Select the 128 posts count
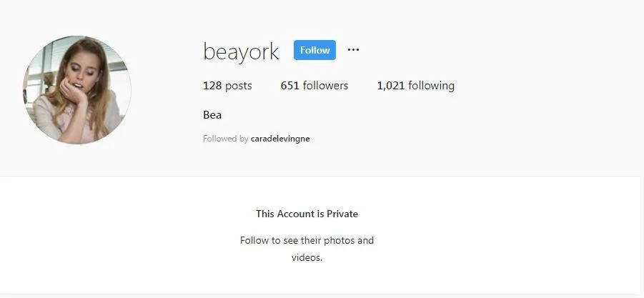 227,86
